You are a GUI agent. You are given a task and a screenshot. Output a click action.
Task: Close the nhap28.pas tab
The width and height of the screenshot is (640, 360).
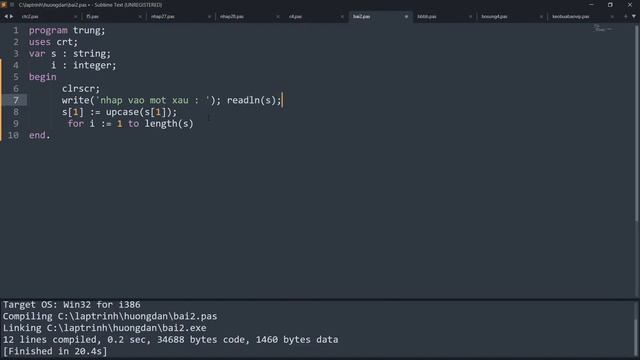pyautogui.click(x=278, y=17)
